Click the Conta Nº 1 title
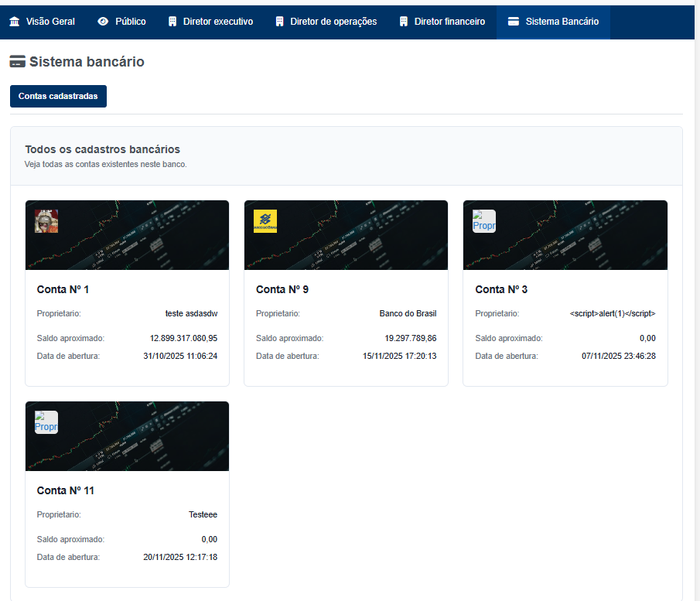The width and height of the screenshot is (700, 601). (63, 289)
